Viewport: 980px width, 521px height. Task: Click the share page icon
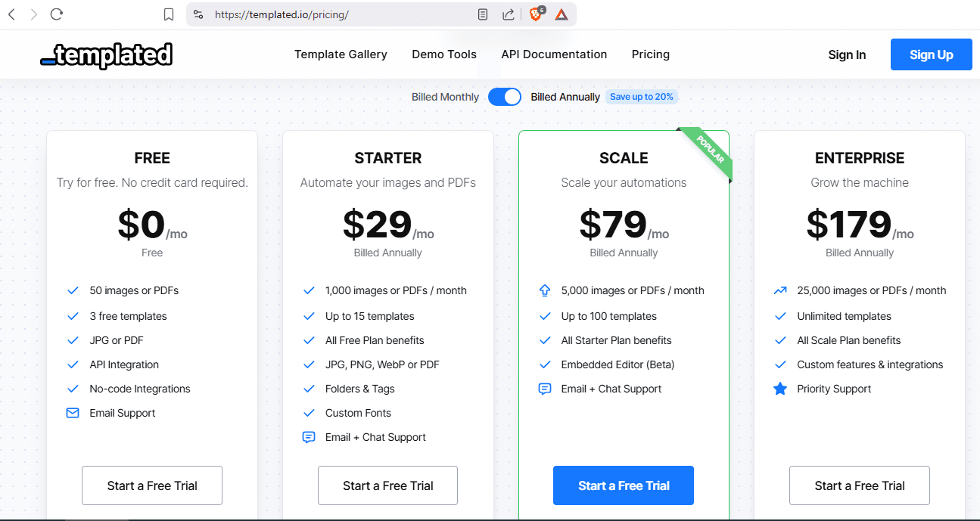click(x=508, y=14)
